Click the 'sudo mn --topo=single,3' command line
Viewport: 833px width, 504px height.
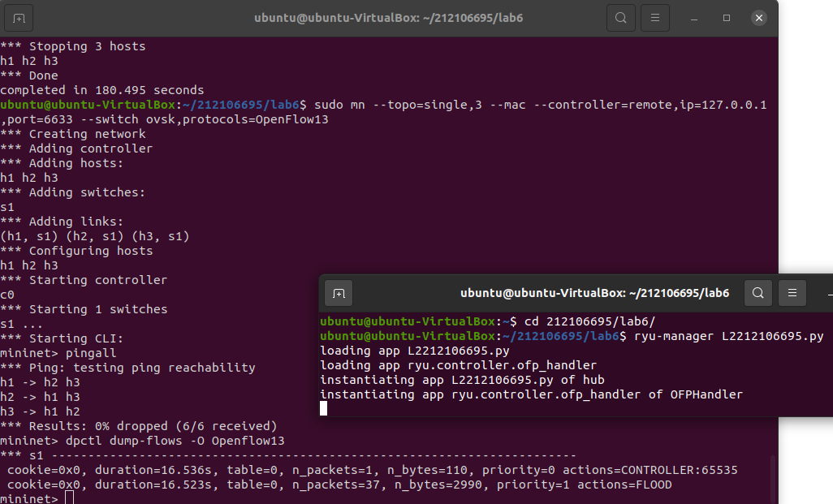[383, 112]
